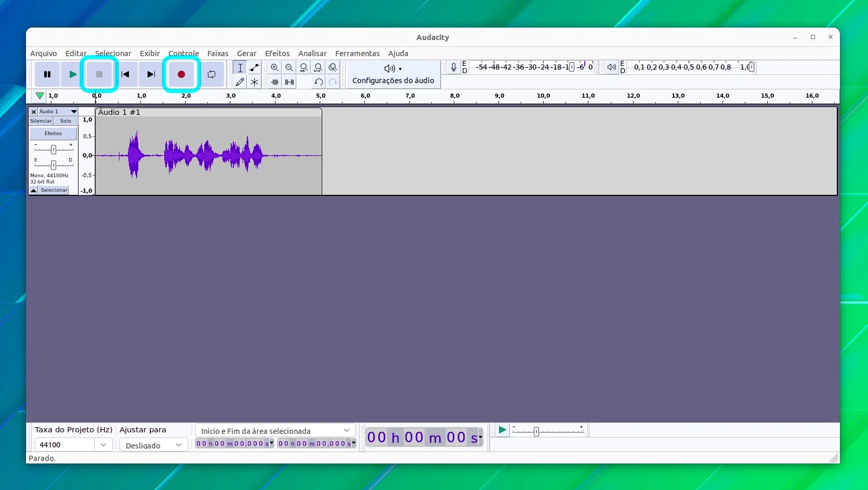Click the Zoom Out icon
The image size is (868, 490).
point(290,68)
